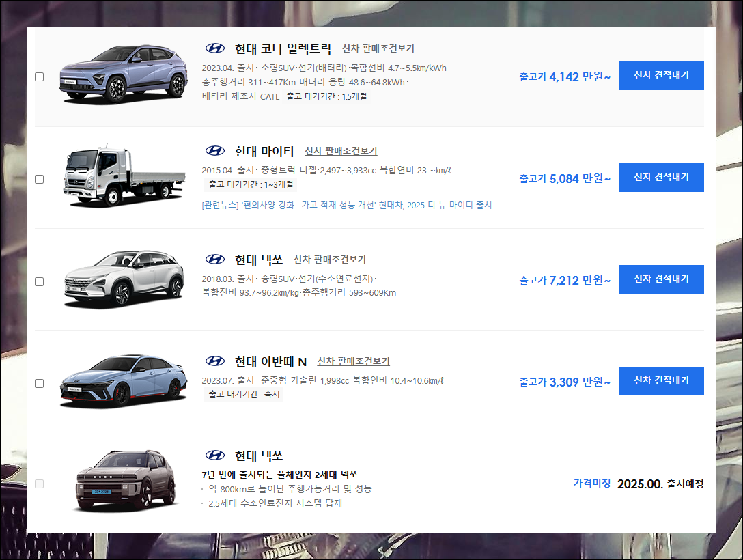Open 신차 판매조건보기 for 코나 일렉트릭
The height and width of the screenshot is (560, 743).
pyautogui.click(x=378, y=48)
